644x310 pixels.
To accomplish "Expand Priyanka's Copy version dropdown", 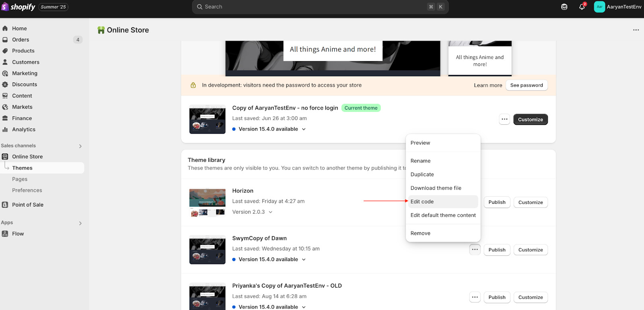I will (x=304, y=307).
